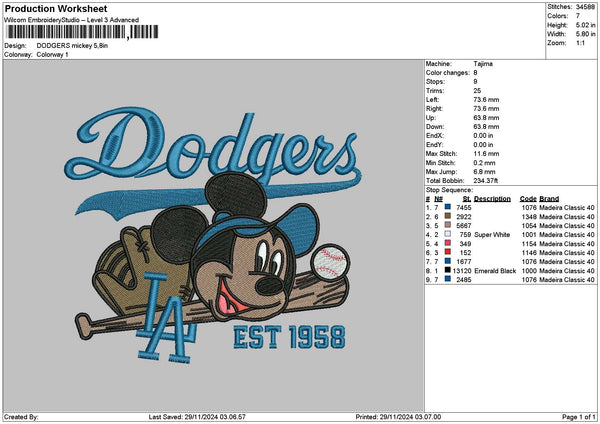Click the Brand column header
Viewport: 600px width, 424px height.
549,199
